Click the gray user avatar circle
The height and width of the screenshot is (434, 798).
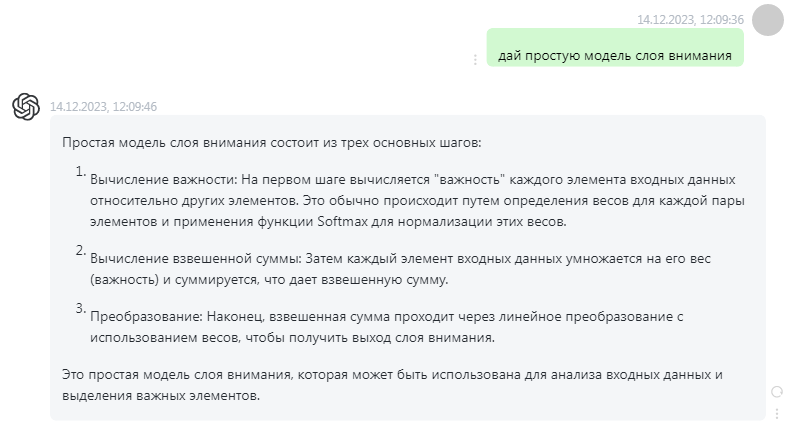coord(767,19)
